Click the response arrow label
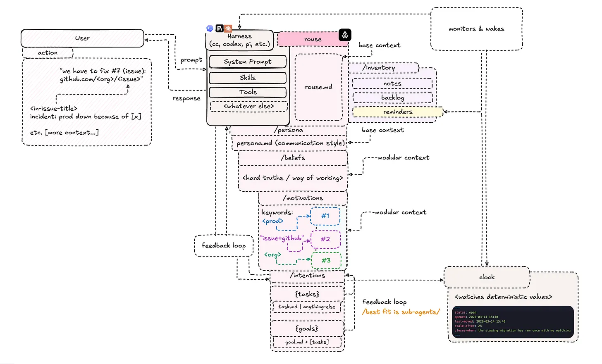The width and height of the screenshot is (602, 364). pos(186,98)
